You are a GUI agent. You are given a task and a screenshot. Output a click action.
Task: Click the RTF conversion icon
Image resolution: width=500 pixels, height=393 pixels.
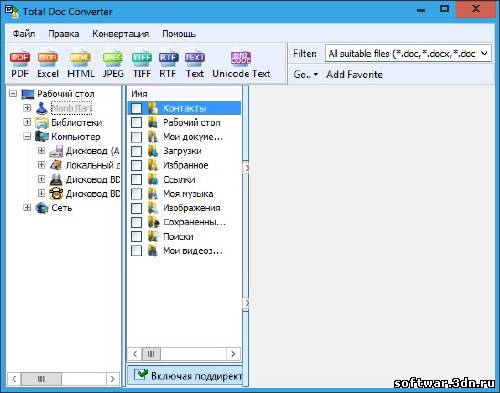click(x=168, y=58)
